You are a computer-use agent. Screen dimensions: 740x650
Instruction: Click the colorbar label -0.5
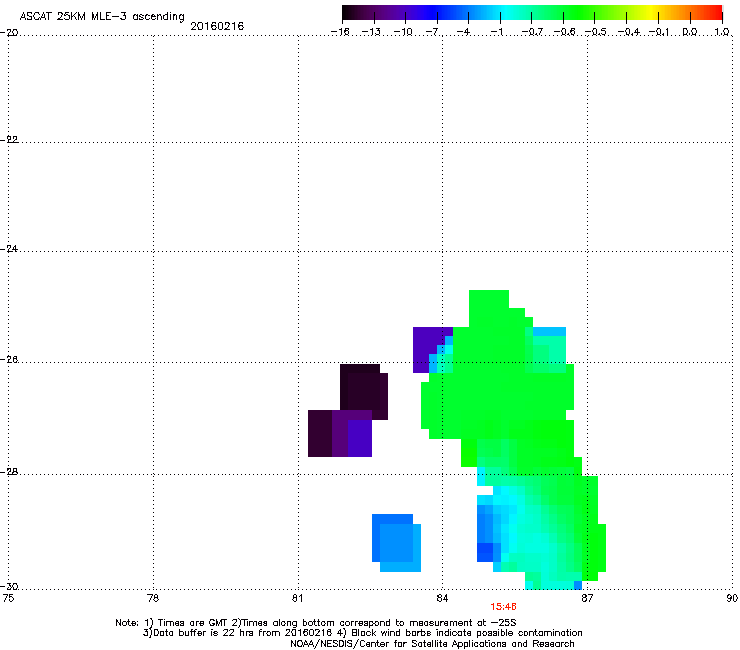(x=596, y=32)
